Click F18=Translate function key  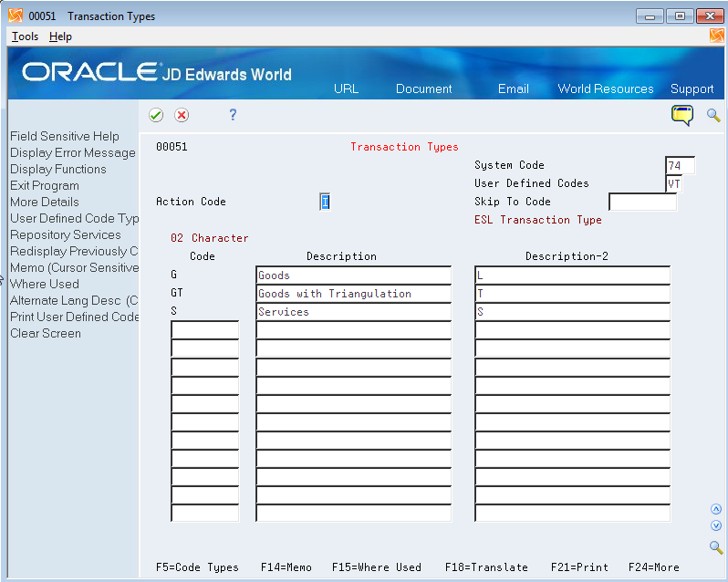(486, 567)
